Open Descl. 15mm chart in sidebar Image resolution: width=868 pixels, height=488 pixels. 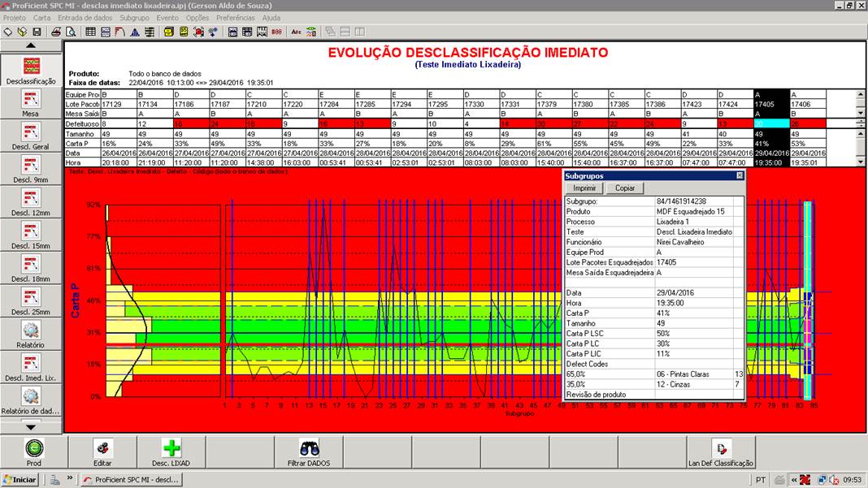tap(31, 235)
